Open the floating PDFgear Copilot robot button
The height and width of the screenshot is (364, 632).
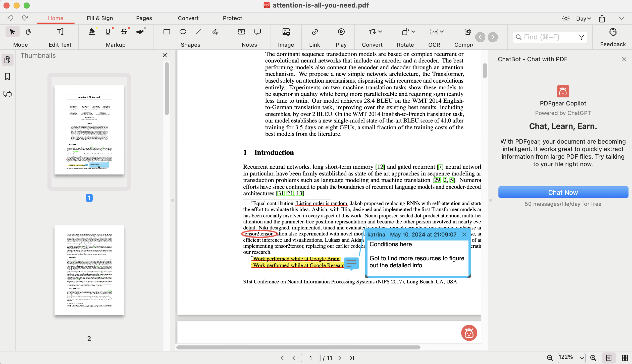[x=469, y=333]
